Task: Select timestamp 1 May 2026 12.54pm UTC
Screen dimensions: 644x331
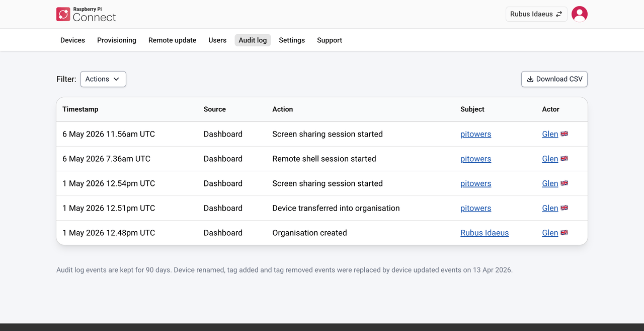Action: [109, 183]
